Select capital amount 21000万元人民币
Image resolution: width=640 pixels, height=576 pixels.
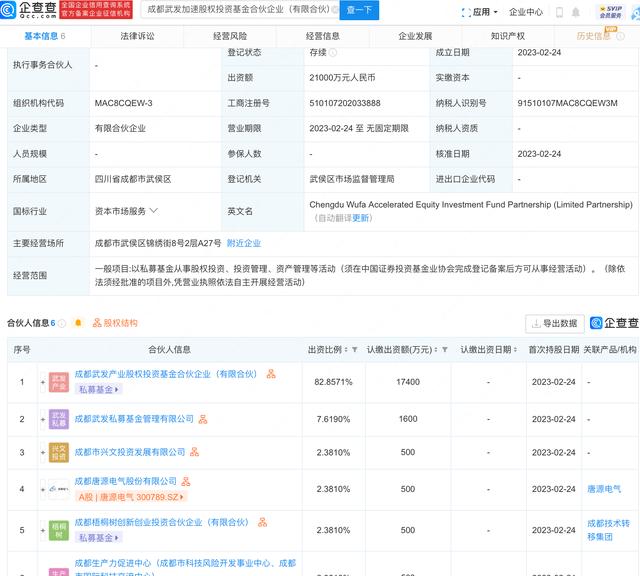pyautogui.click(x=342, y=78)
